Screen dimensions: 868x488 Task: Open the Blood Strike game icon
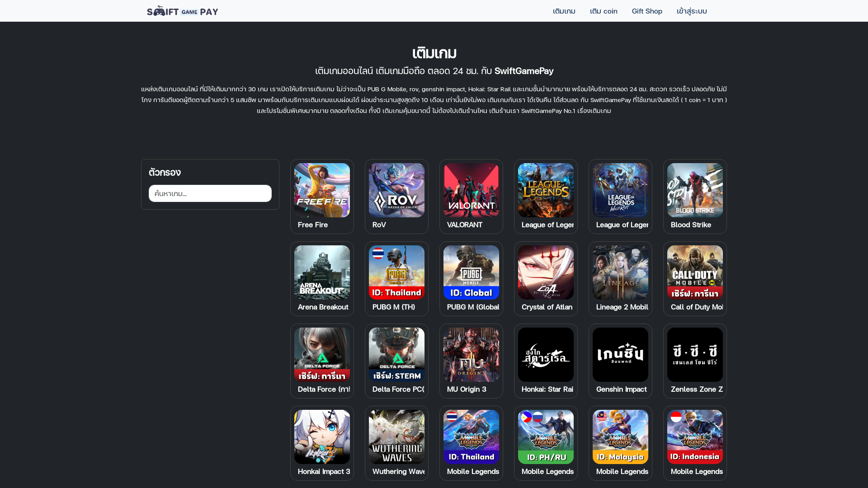[x=695, y=190]
